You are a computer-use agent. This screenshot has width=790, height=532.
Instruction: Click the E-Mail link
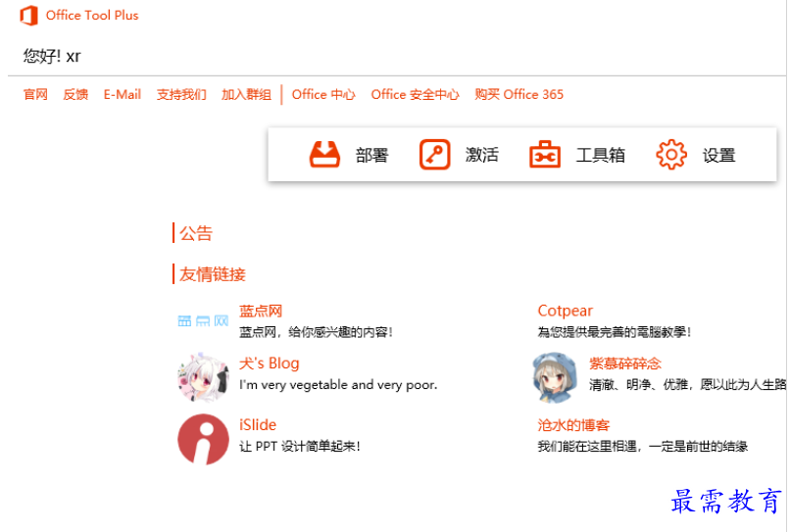coord(122,95)
